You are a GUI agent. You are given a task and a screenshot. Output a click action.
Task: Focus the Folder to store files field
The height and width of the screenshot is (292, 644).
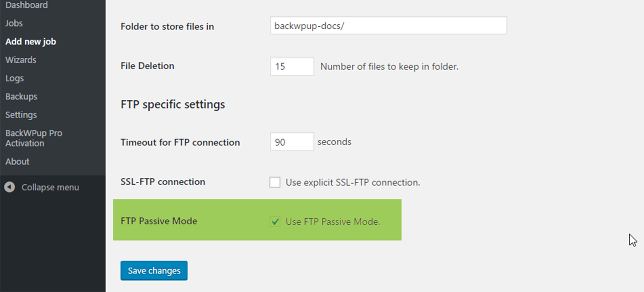388,26
